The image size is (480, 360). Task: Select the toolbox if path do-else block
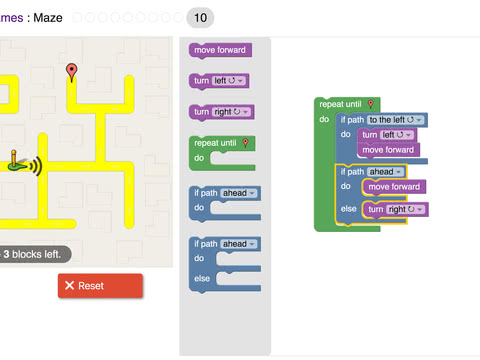pyautogui.click(x=225, y=264)
